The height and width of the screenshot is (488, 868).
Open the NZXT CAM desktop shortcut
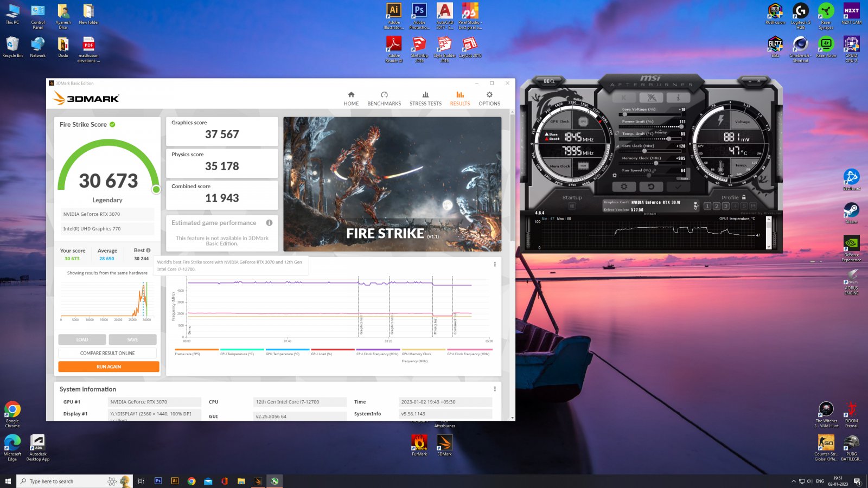[851, 14]
